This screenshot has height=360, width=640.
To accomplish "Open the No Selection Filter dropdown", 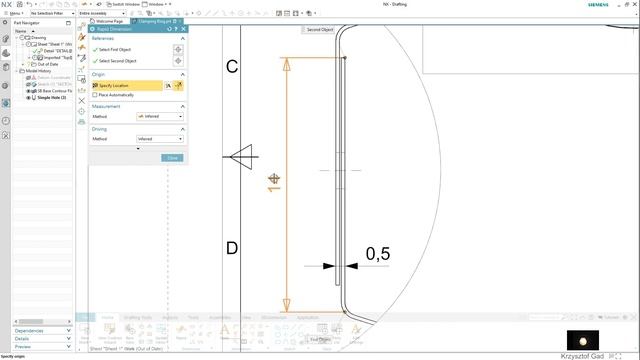I will point(53,13).
